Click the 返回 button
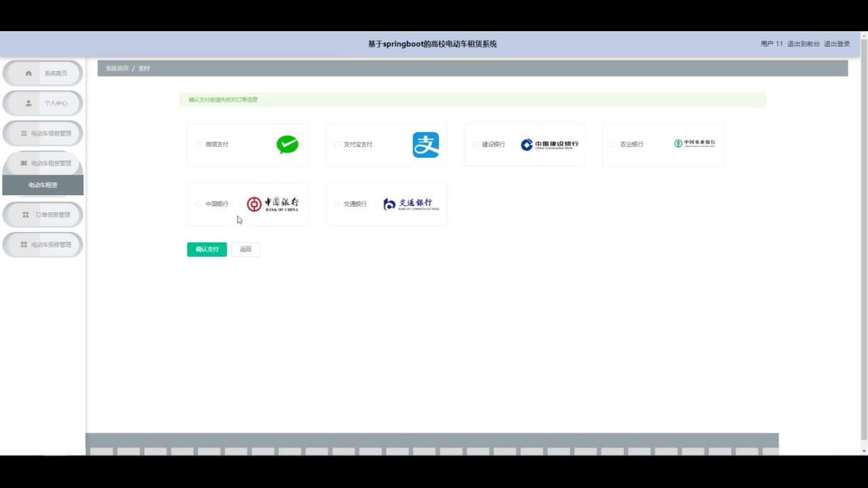The width and height of the screenshot is (868, 488). [245, 249]
